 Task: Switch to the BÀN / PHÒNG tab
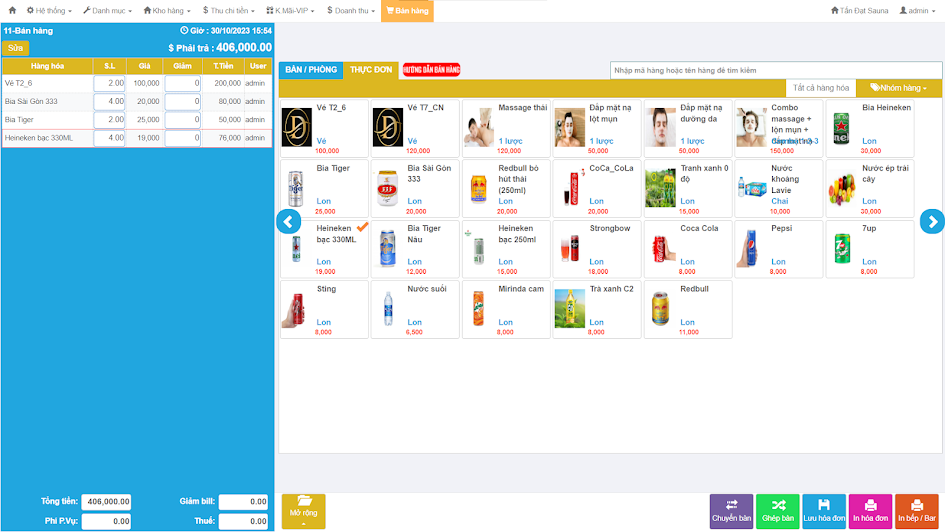311,70
